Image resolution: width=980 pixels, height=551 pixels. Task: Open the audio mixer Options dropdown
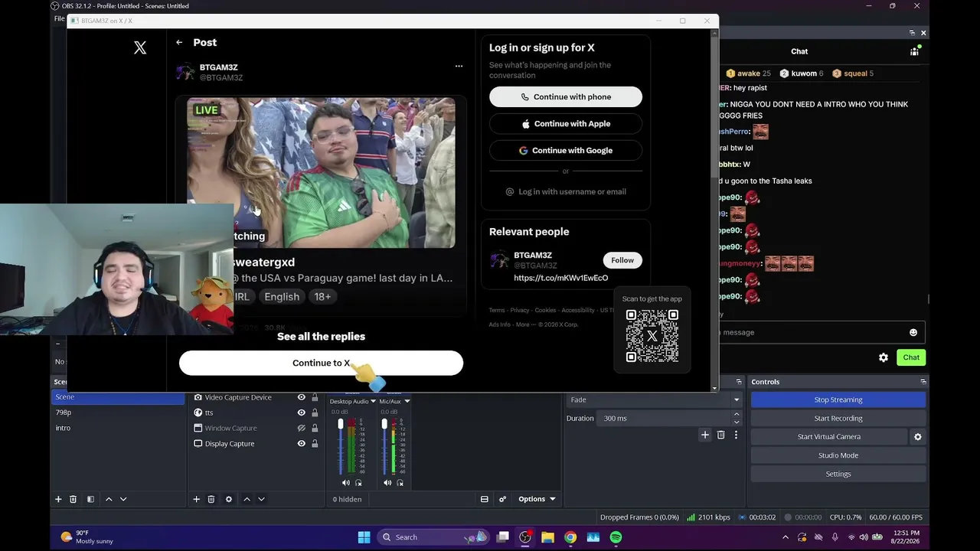coord(537,499)
